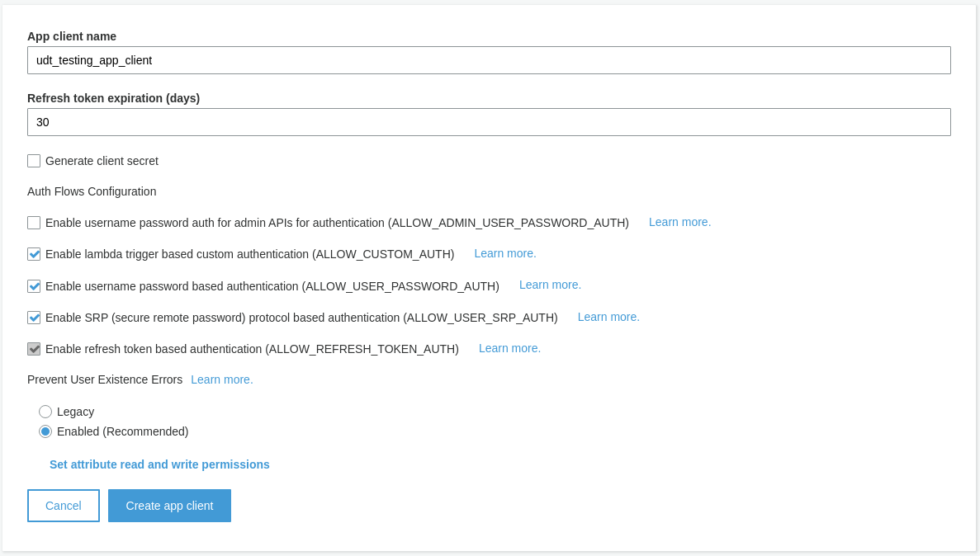This screenshot has width=980, height=556.
Task: Open Learn more for ALLOW_ADMIN_USER_PASSWORD_AUTH
Action: click(679, 223)
